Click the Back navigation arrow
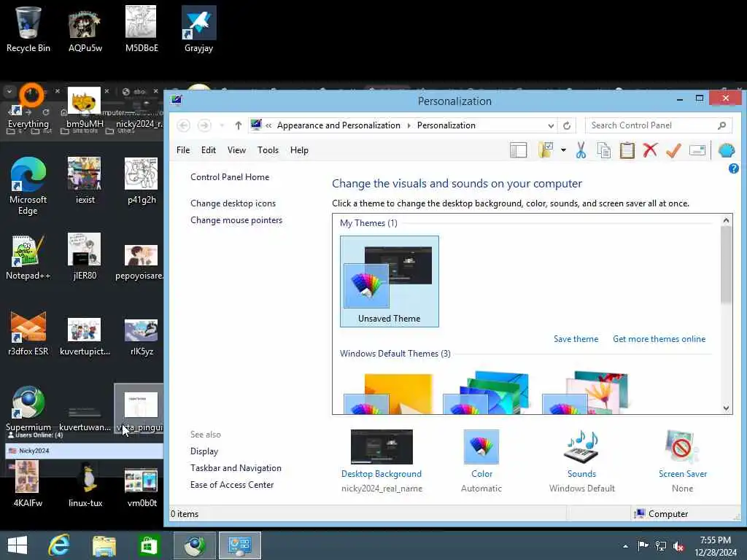The height and width of the screenshot is (560, 747). point(183,125)
